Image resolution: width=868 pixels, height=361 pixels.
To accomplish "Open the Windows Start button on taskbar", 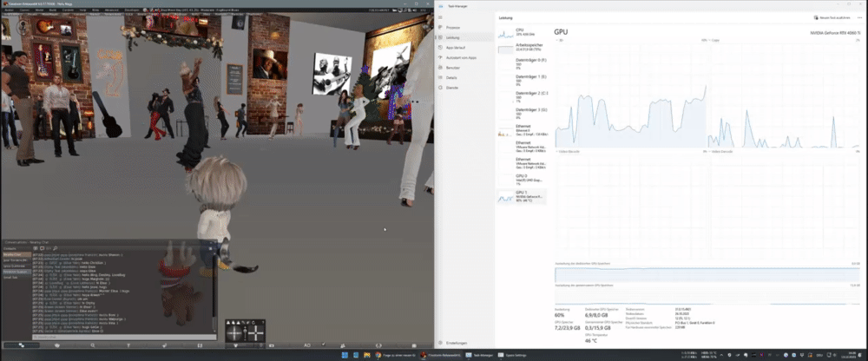I will pos(345,355).
